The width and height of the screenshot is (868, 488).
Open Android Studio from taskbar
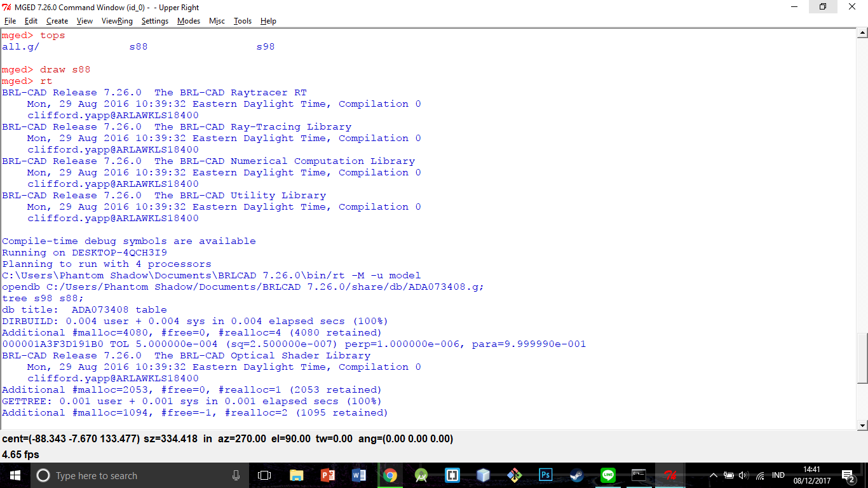pos(421,475)
